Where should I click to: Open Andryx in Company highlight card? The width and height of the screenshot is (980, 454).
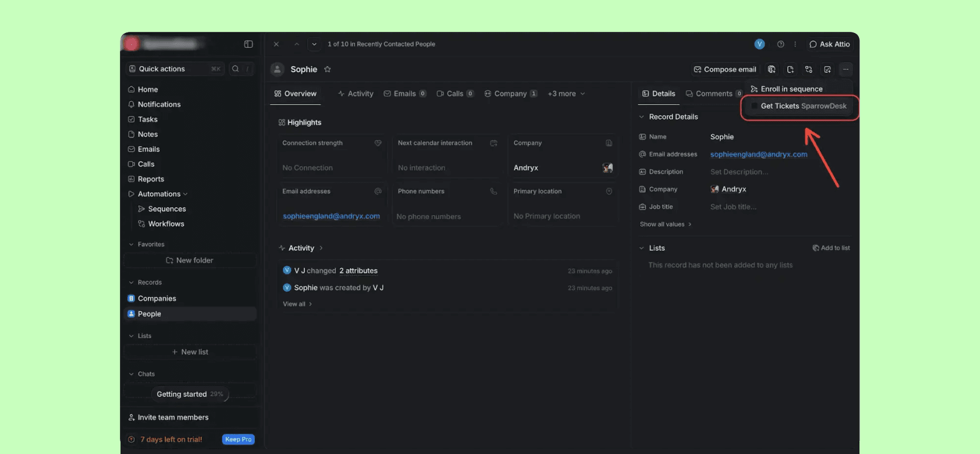pyautogui.click(x=526, y=168)
